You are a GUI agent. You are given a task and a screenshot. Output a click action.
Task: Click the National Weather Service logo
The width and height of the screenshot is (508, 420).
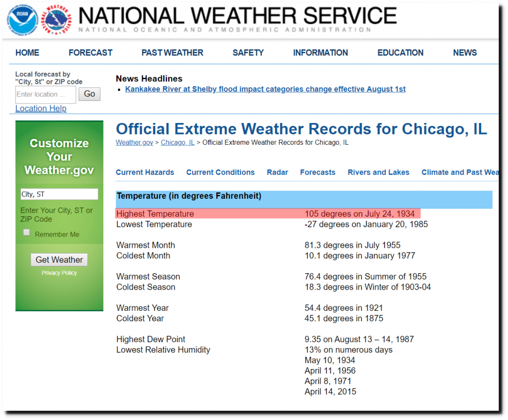click(55, 19)
